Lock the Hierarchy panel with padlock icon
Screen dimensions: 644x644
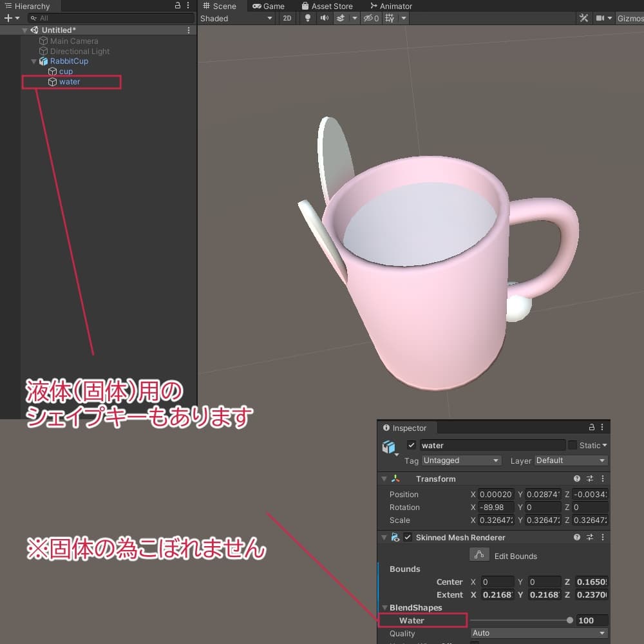[x=178, y=6]
